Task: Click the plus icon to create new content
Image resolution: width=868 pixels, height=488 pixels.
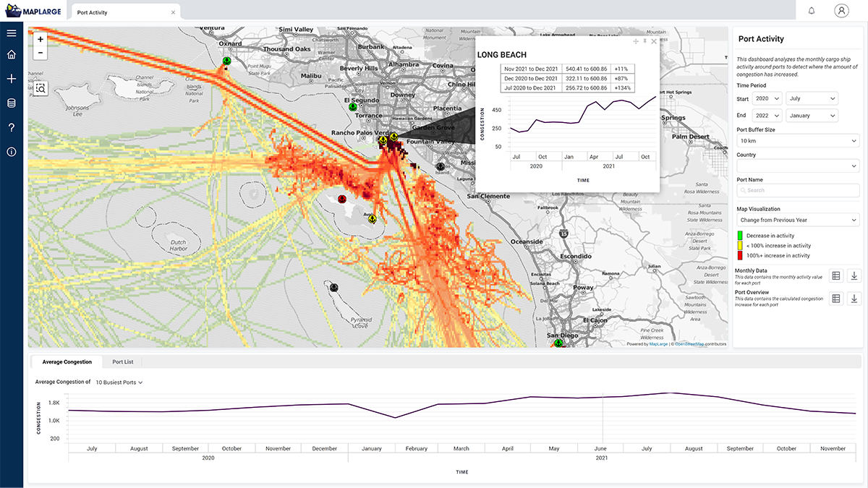Action: [11, 78]
